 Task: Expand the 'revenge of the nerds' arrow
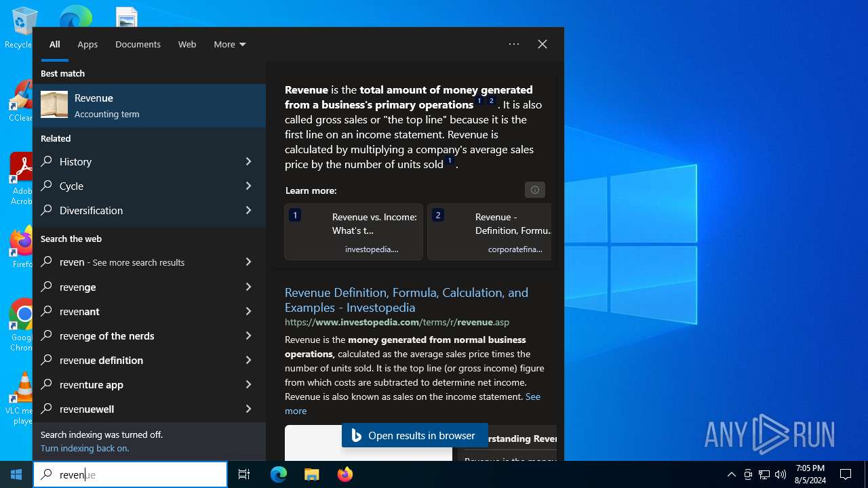[x=248, y=335]
